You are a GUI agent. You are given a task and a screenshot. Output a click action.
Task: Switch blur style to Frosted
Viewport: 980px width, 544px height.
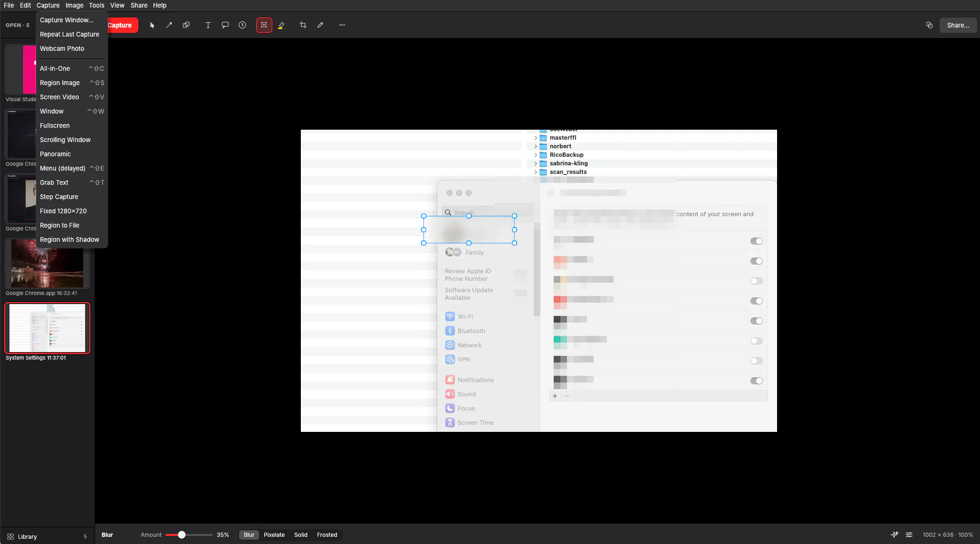click(x=327, y=534)
